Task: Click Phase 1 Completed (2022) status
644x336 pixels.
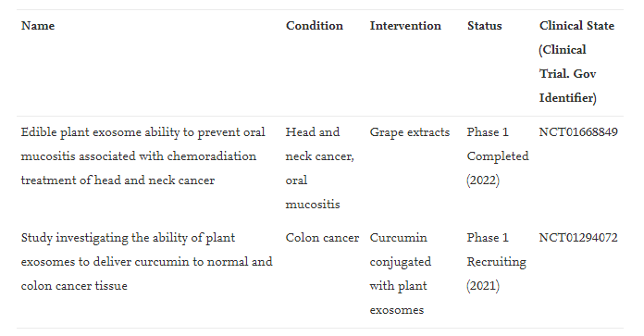Action: pyautogui.click(x=498, y=156)
